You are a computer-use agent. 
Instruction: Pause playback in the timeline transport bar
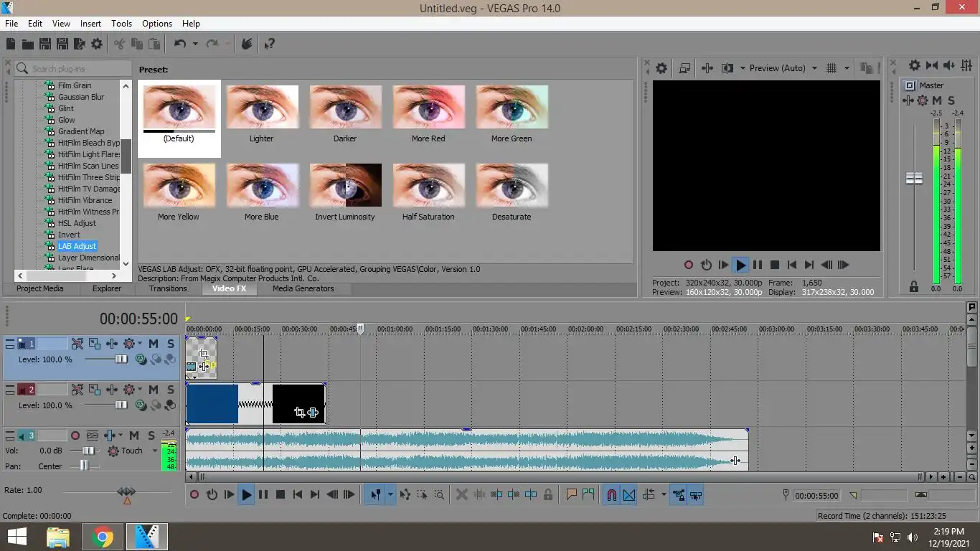(x=263, y=494)
